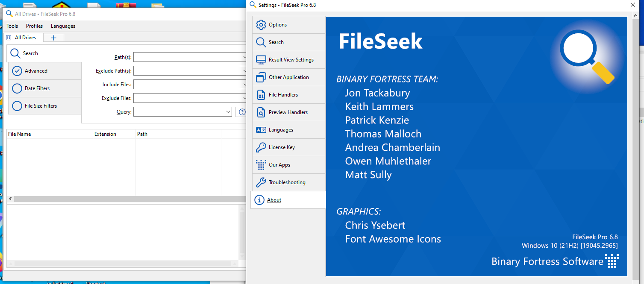Open the License Key icon
This screenshot has width=644, height=284.
(x=261, y=147)
